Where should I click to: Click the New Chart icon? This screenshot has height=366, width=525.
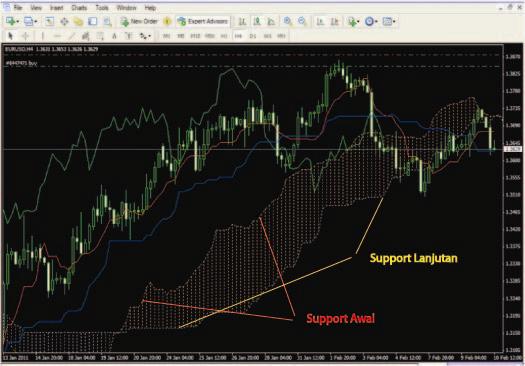click(10, 21)
